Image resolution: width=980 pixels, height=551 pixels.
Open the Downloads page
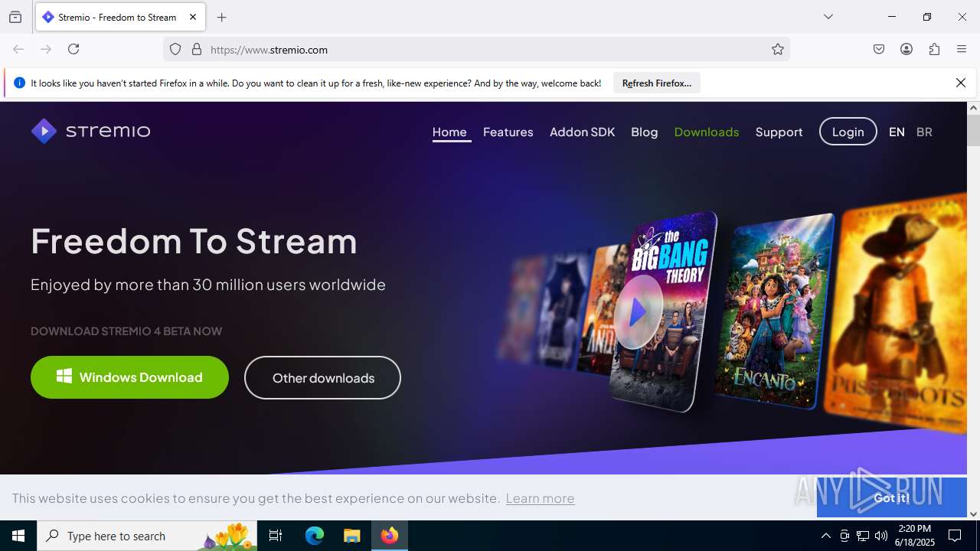pos(707,132)
